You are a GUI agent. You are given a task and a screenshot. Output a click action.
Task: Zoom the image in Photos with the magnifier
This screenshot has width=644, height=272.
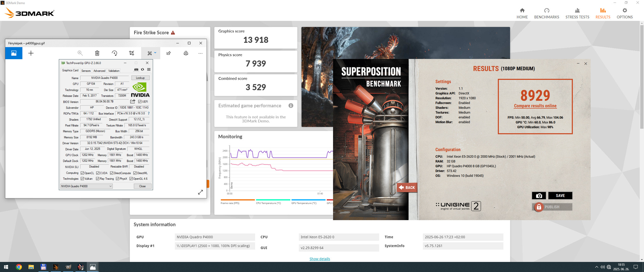pyautogui.click(x=80, y=53)
